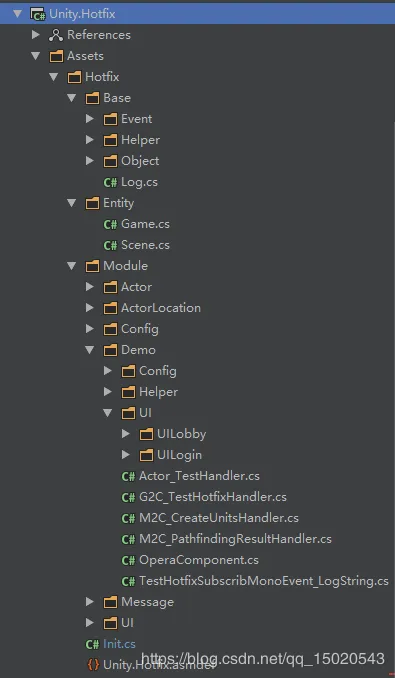Expand the Message folder arrow

(89, 601)
